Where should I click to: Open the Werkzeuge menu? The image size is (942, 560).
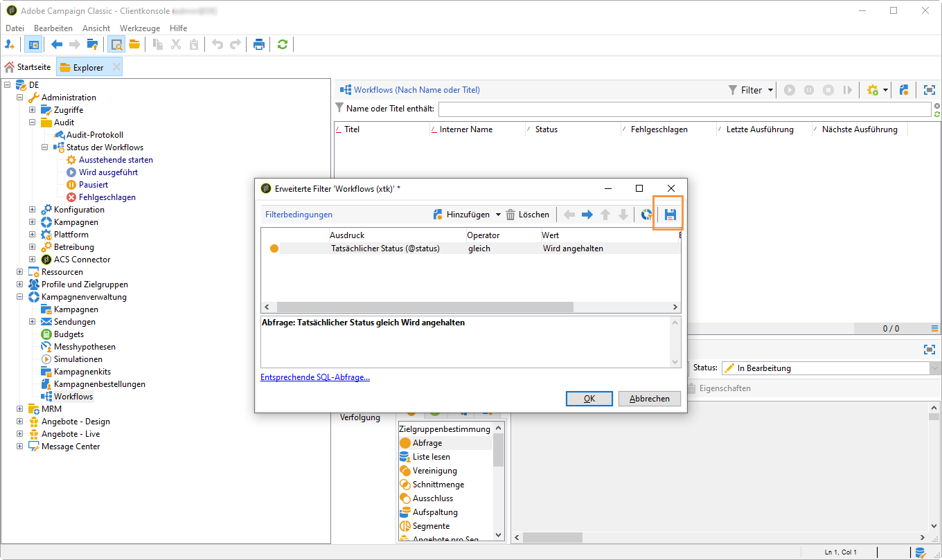(140, 28)
